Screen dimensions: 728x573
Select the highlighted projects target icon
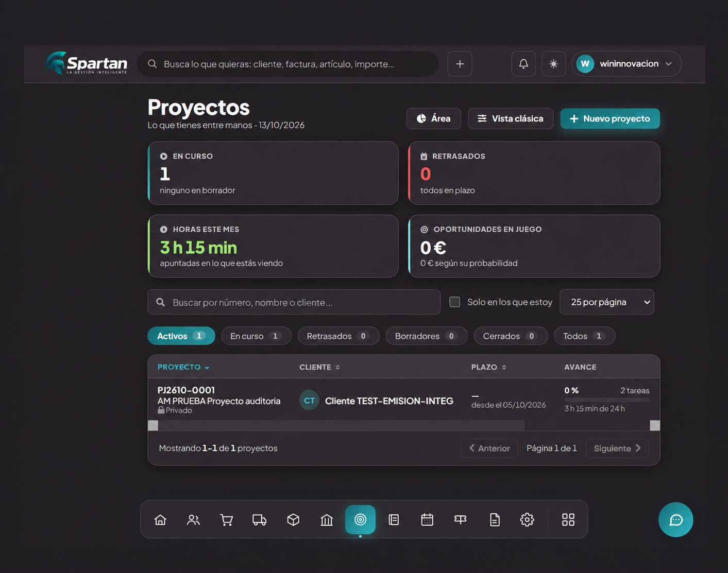[360, 519]
